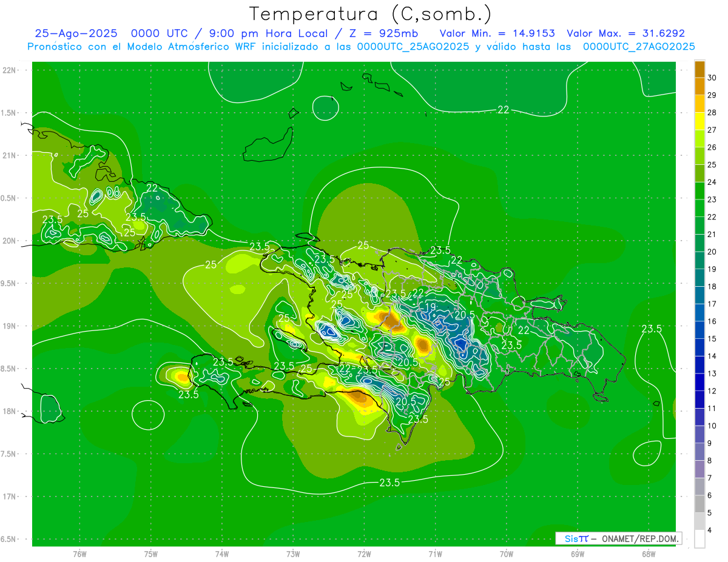Click the title 'Temperatura (C,somb.)'

tap(369, 14)
